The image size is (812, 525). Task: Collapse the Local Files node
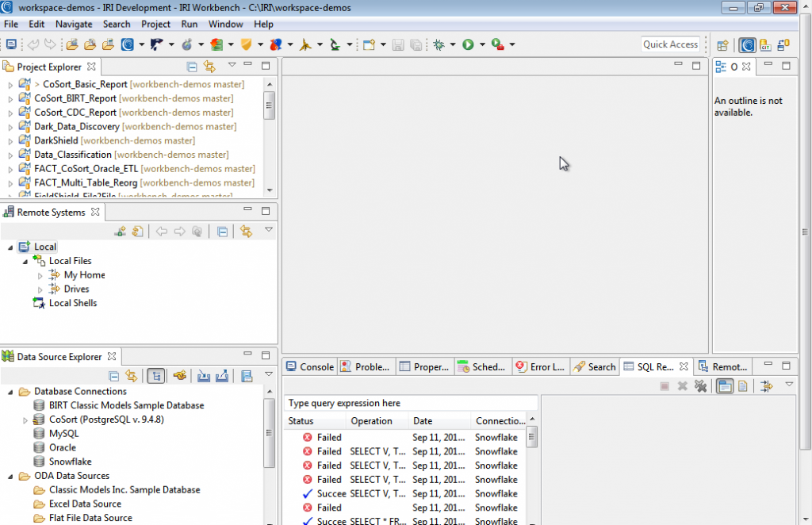click(x=25, y=262)
